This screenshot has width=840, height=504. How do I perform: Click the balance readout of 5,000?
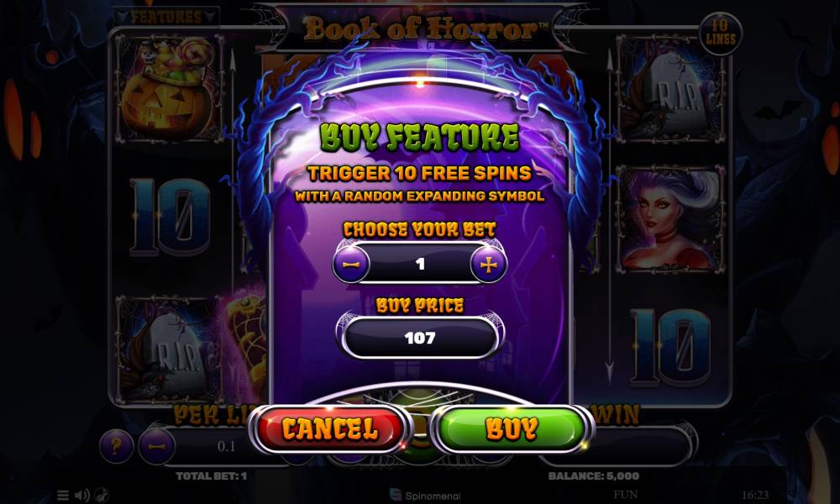coord(594,475)
